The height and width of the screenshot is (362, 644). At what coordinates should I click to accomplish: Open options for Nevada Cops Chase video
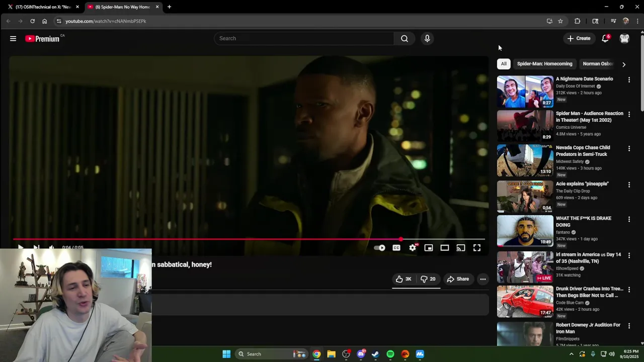[x=629, y=148]
